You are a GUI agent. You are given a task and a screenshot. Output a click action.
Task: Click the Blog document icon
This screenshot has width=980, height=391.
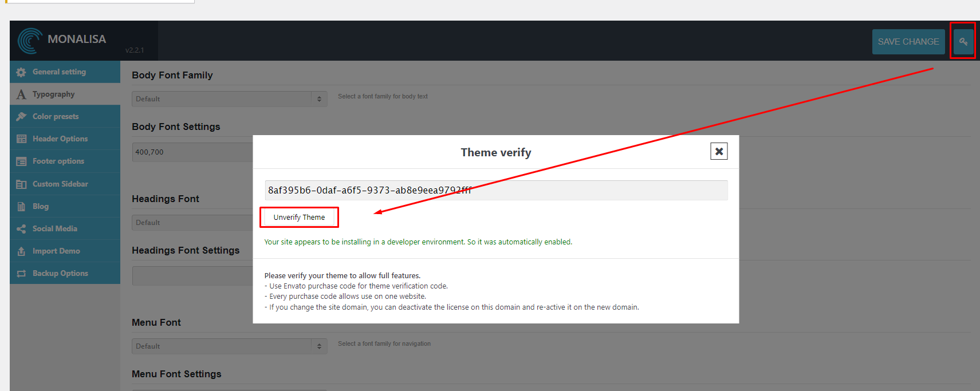21,206
